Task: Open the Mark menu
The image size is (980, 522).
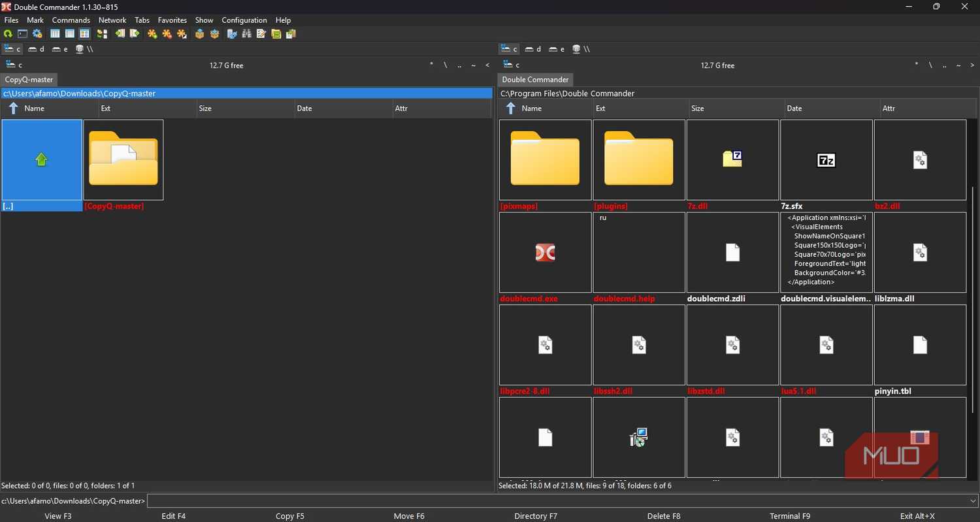Action: (35, 20)
